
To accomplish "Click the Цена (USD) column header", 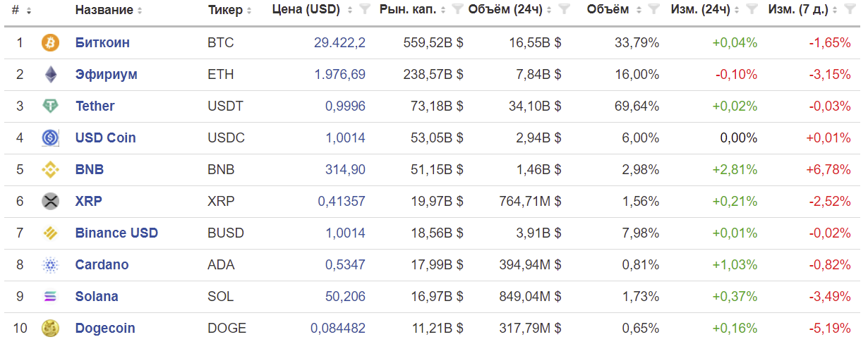I will click(306, 11).
